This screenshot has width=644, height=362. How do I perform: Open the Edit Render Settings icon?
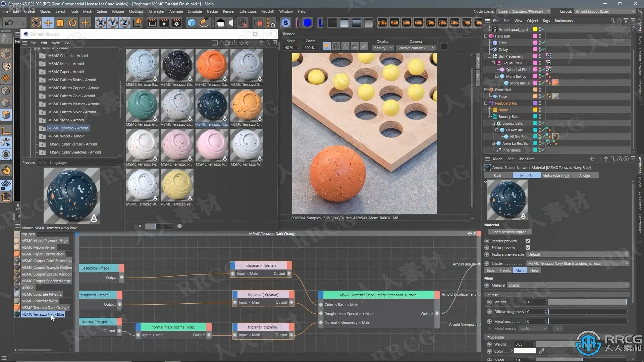pos(176,23)
